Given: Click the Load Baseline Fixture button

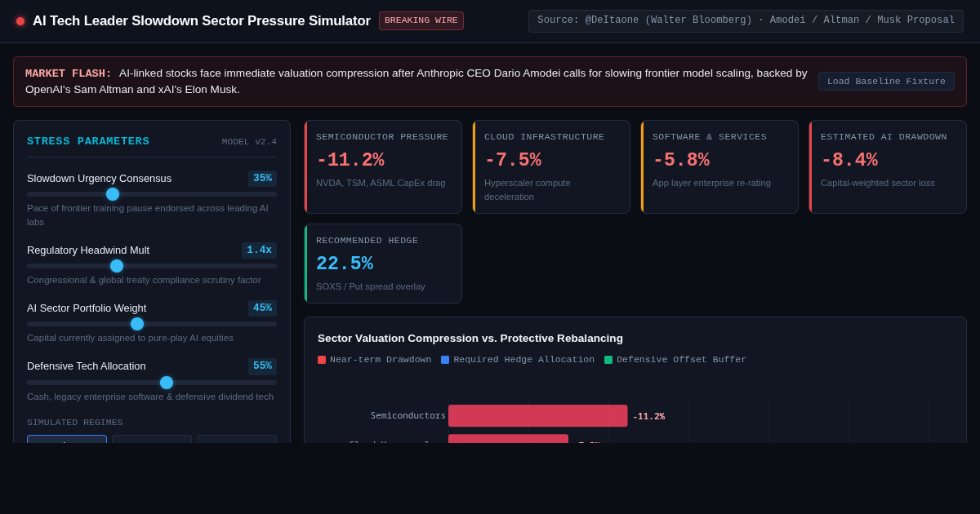Looking at the screenshot, I should click(886, 82).
